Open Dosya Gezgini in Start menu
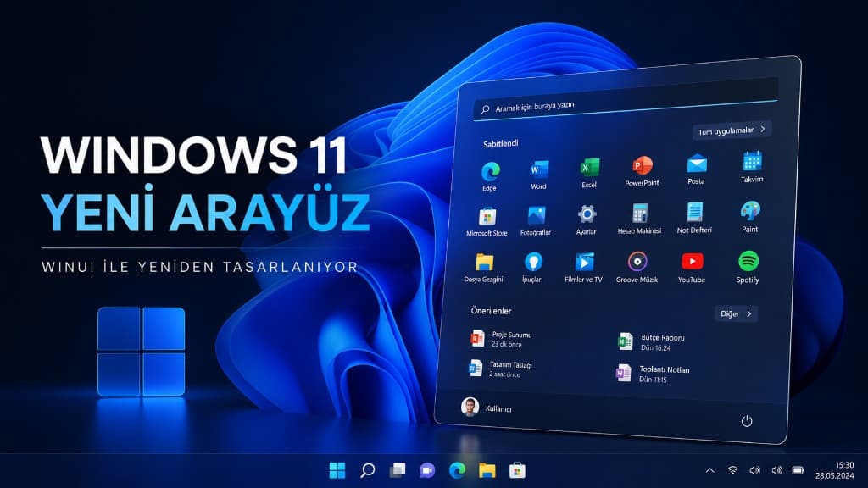 pos(484,268)
